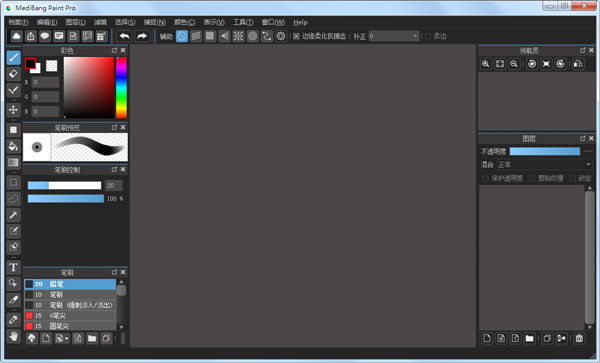600x363 pixels.
Task: Select the concentric circle snap icon
Action: [253, 36]
